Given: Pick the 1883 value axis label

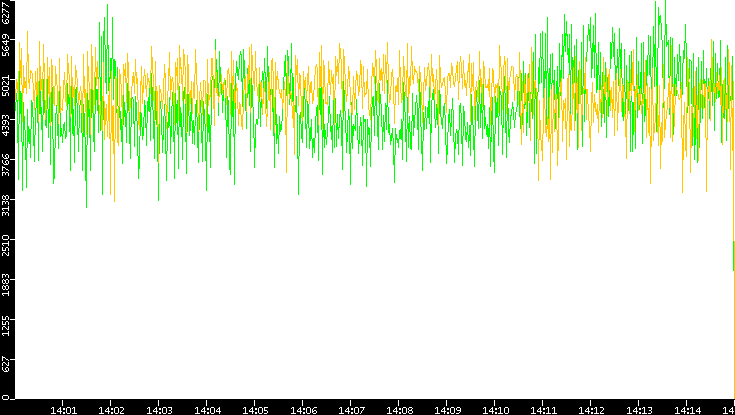Looking at the screenshot, I should [6, 284].
